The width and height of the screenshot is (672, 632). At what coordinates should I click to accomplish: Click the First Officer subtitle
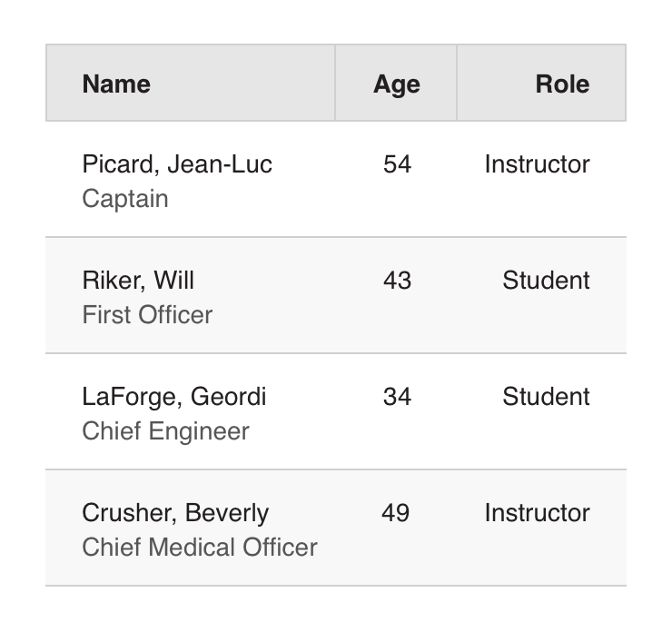coord(147,315)
